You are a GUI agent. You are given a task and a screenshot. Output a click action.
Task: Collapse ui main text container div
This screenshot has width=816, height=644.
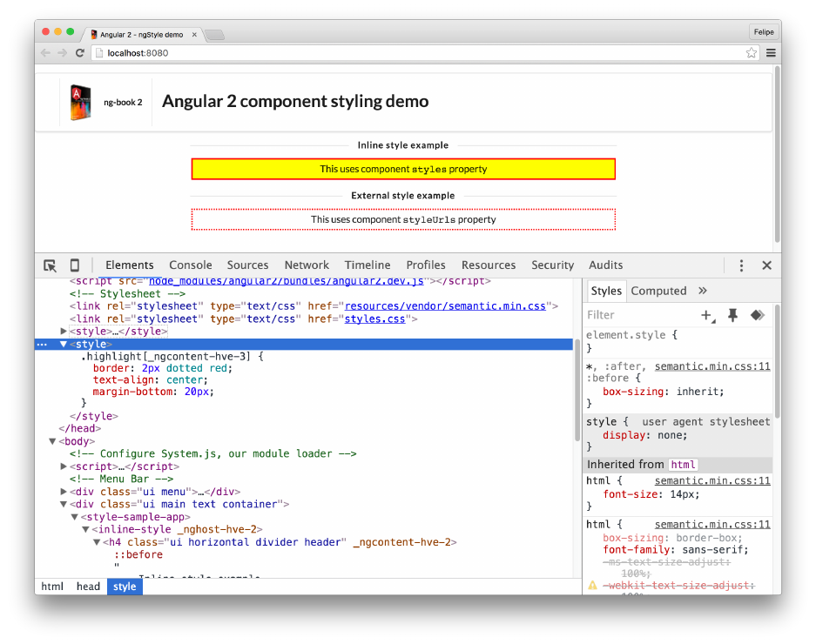click(x=64, y=505)
